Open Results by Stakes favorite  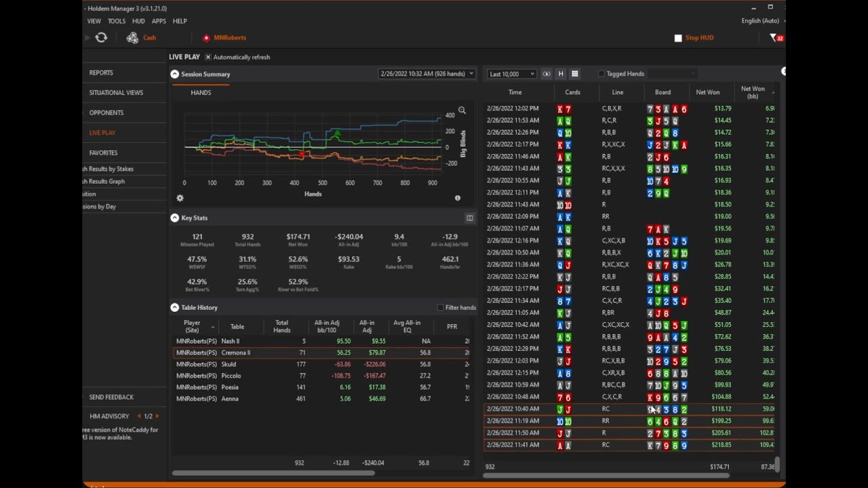click(108, 169)
